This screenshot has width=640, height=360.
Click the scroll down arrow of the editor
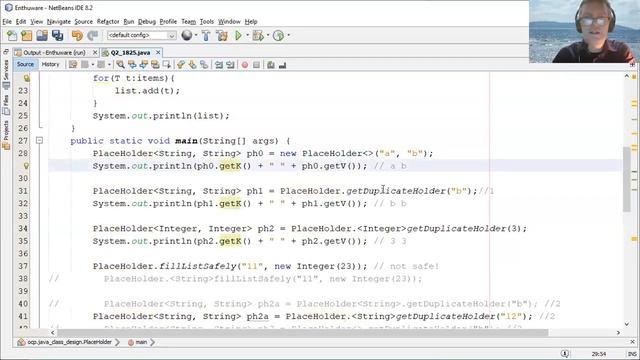(x=627, y=324)
